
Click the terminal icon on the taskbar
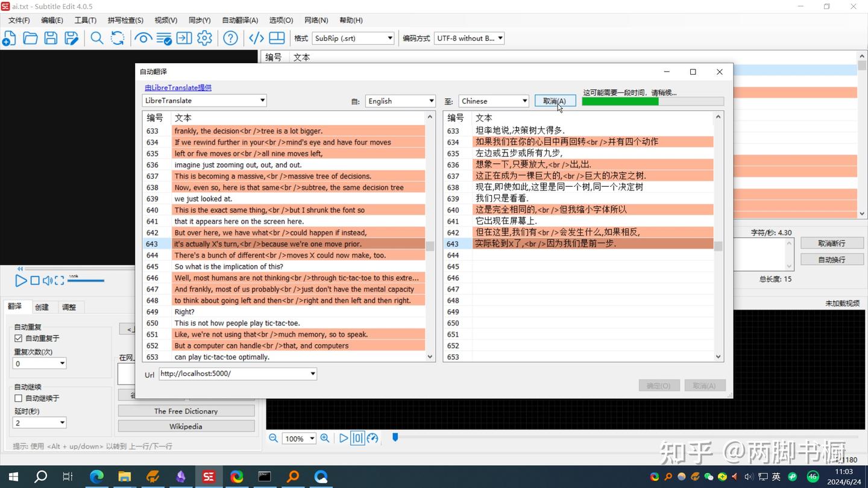click(x=265, y=477)
